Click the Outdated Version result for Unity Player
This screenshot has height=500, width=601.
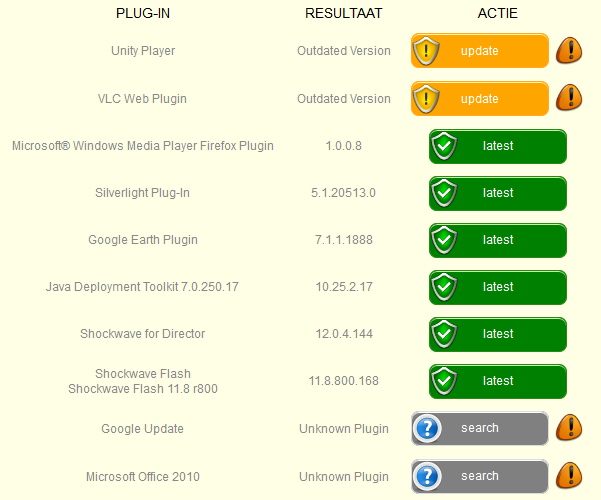(x=344, y=51)
